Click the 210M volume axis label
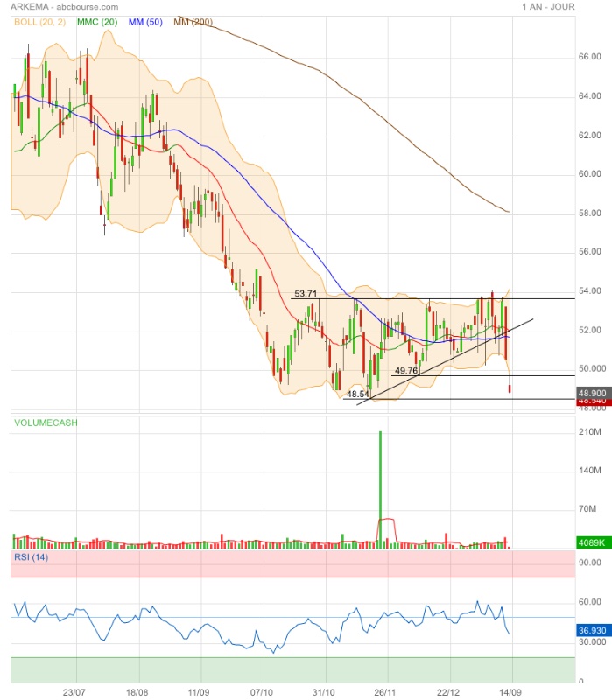This screenshot has height=700, width=612. [589, 431]
